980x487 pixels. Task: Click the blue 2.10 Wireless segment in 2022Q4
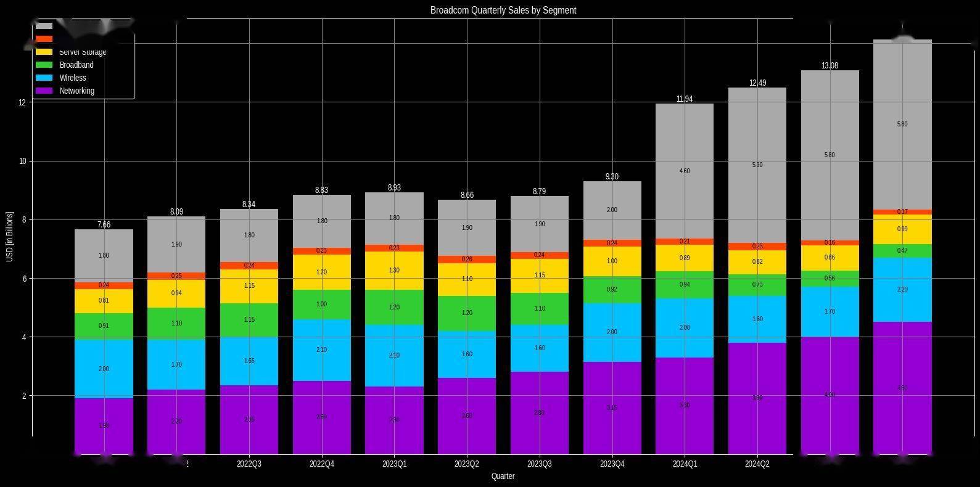pos(321,350)
